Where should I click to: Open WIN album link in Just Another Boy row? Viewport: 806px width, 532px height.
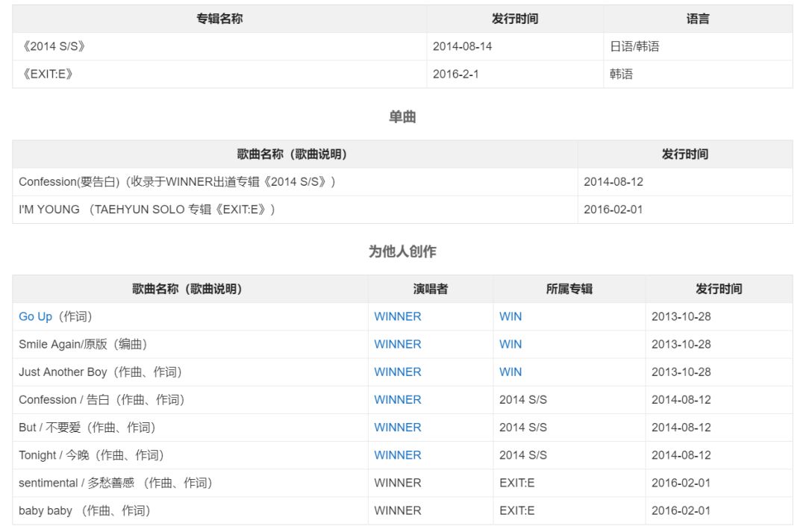tap(510, 372)
